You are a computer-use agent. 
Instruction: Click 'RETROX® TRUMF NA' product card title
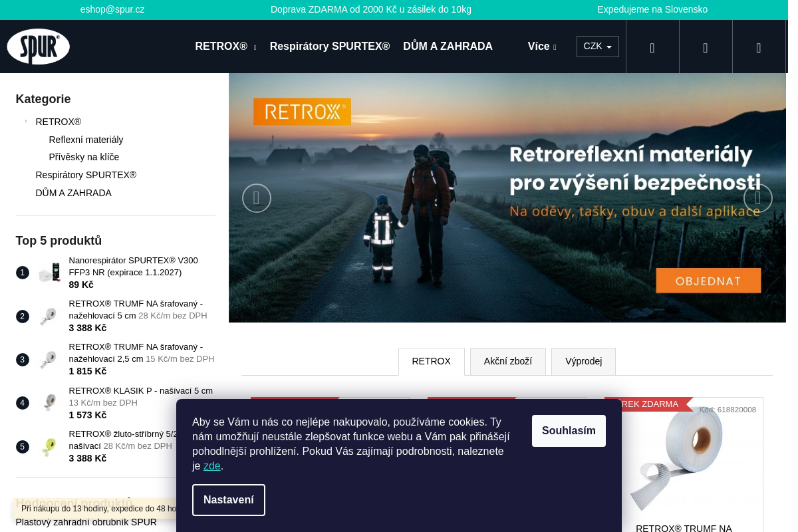[684, 528]
